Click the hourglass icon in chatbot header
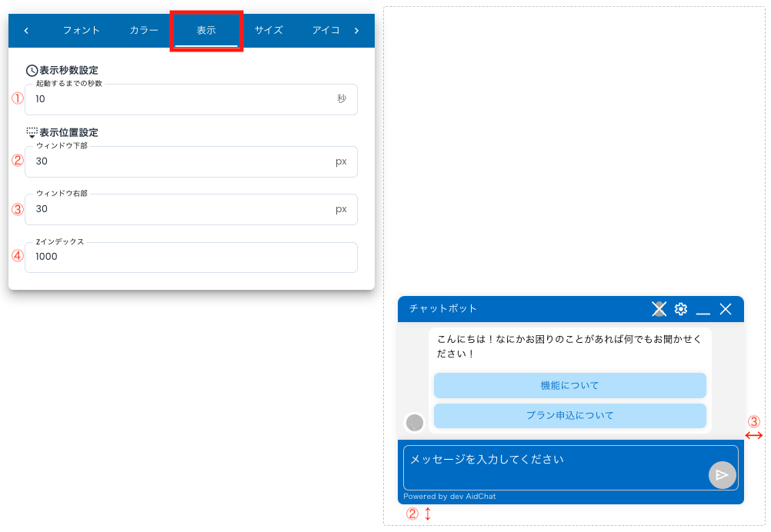Image resolution: width=771 pixels, height=532 pixels. (659, 309)
